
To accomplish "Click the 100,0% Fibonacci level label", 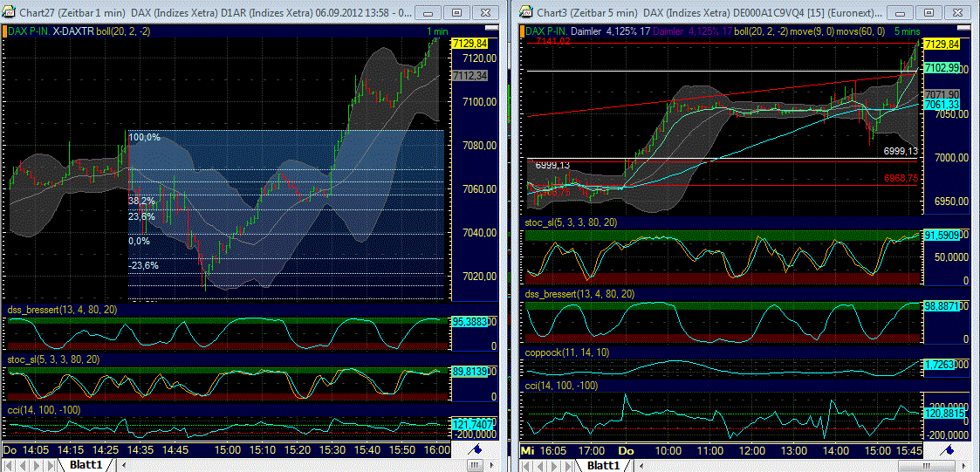I will pyautogui.click(x=144, y=137).
